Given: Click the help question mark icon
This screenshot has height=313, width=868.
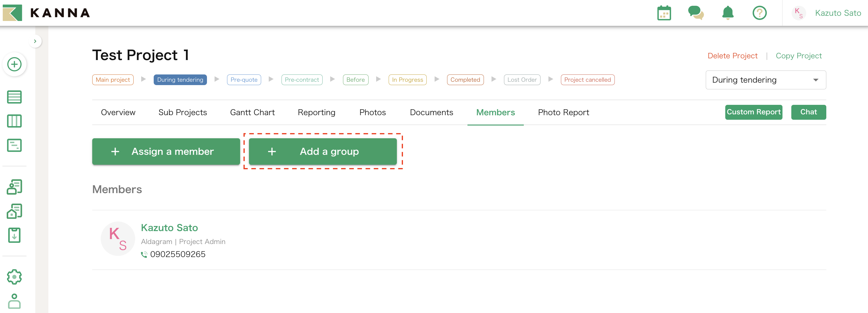Looking at the screenshot, I should [759, 13].
